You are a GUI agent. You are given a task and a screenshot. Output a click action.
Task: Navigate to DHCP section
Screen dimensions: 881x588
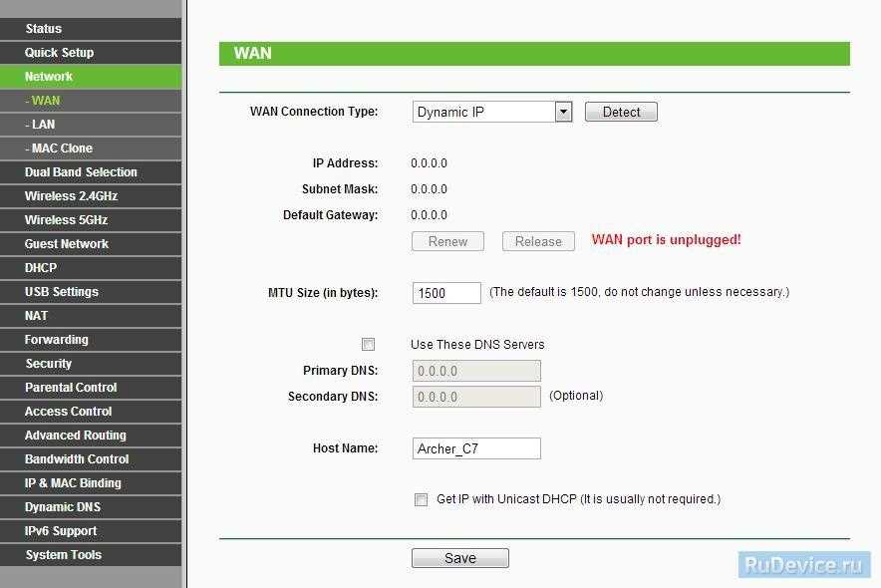pos(91,268)
